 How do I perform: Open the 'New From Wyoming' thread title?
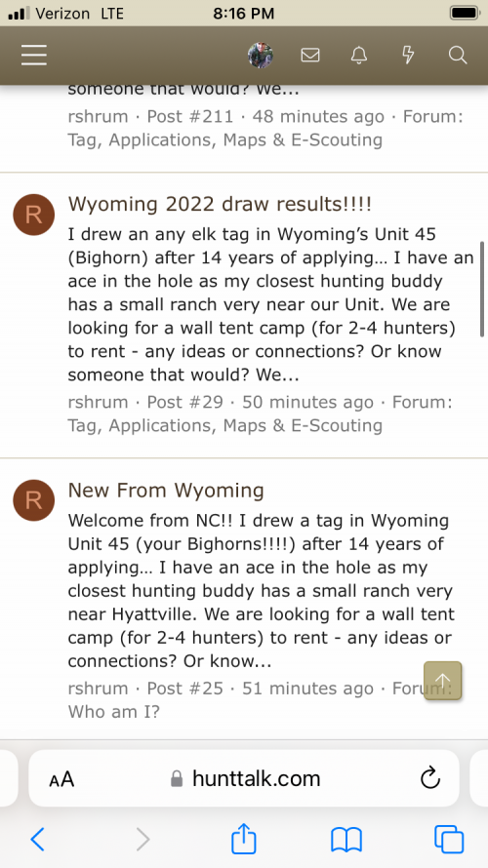(x=166, y=491)
